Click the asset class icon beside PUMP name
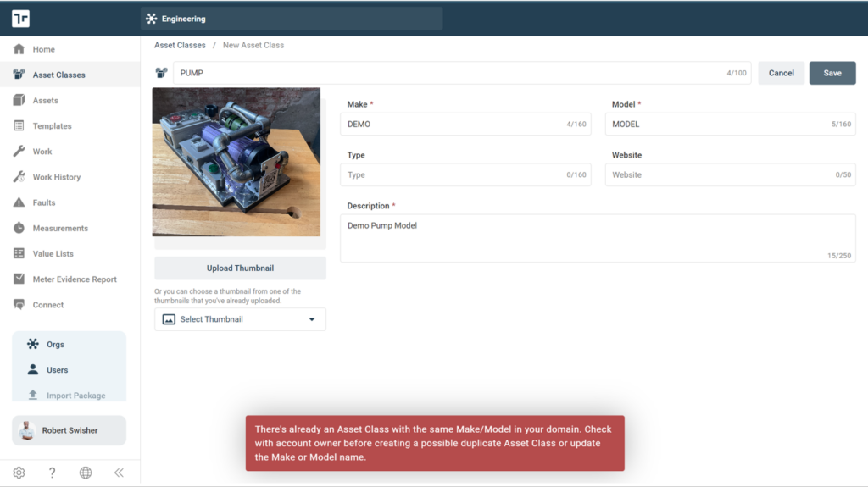Screen dimensions: 868x487 [x=161, y=73]
